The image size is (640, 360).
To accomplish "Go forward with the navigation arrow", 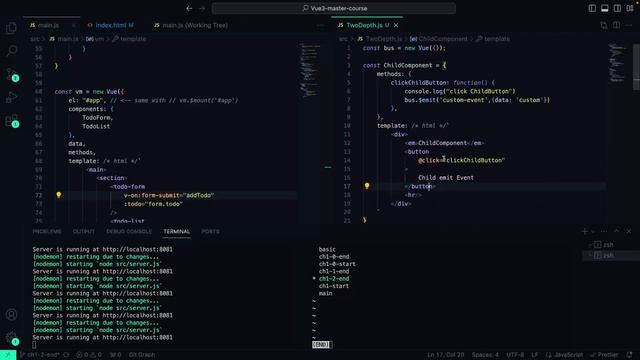I will tap(202, 8).
